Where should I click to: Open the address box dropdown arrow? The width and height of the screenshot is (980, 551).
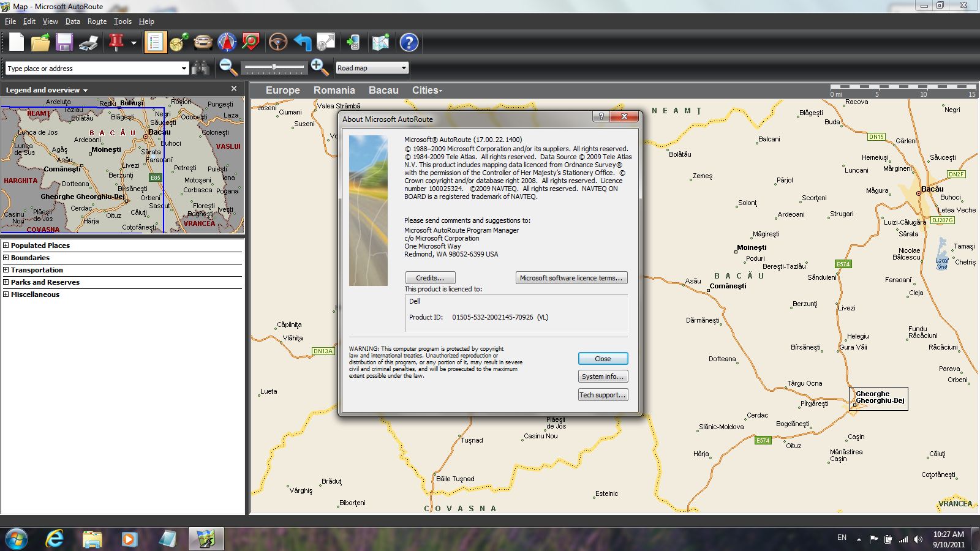pos(184,68)
